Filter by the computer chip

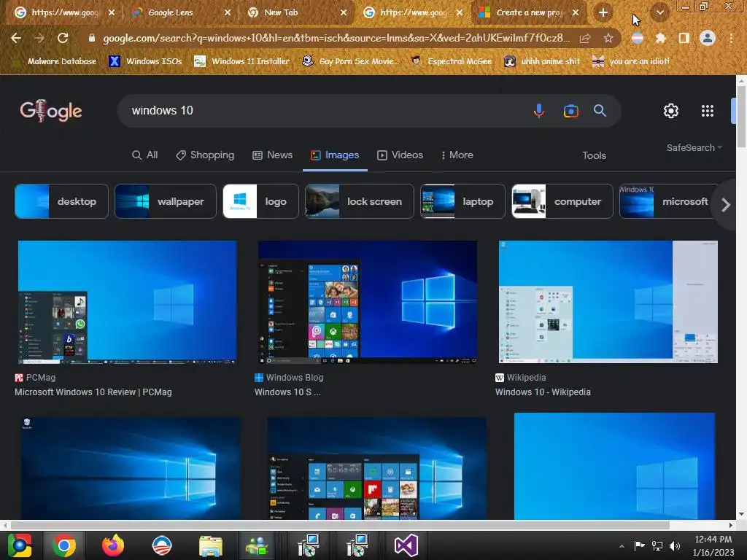[562, 201]
